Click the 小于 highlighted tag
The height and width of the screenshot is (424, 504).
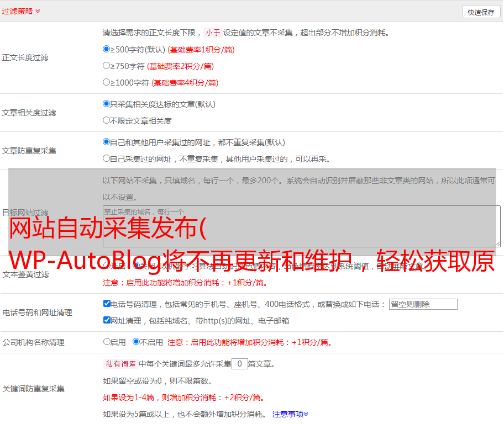coord(213,33)
